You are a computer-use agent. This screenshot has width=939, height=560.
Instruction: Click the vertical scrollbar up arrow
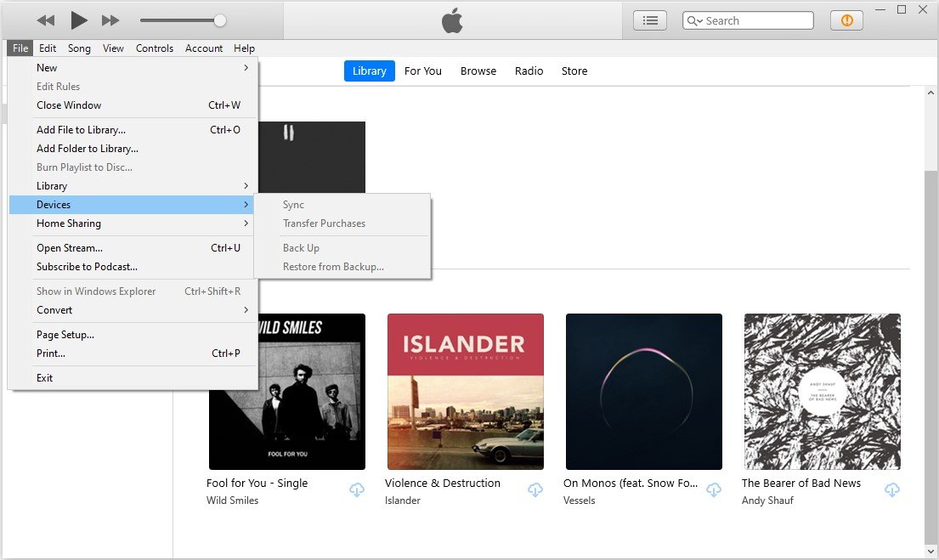(931, 93)
